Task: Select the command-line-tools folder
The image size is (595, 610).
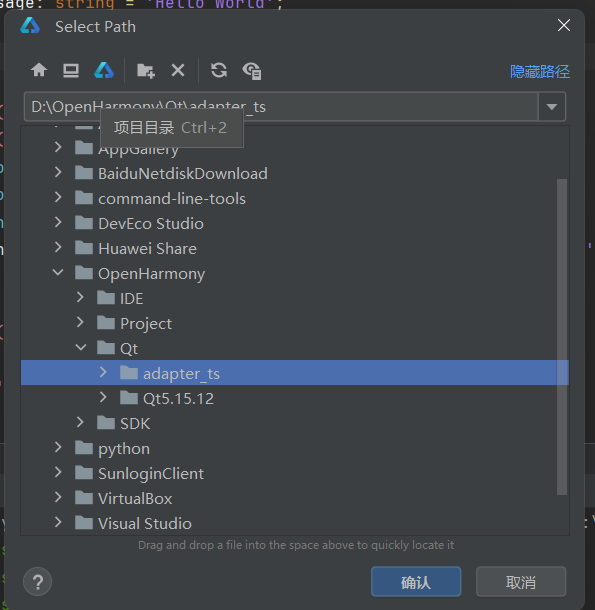Action: (x=172, y=199)
